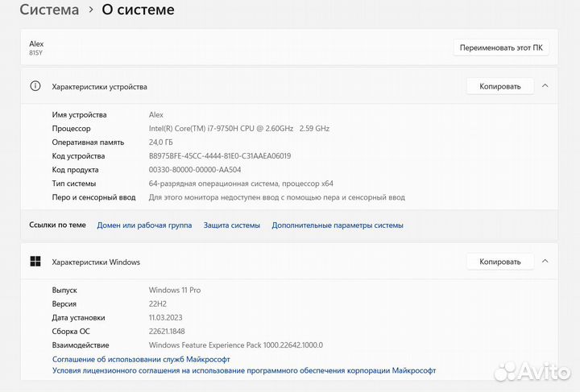Select the 22H2 version value

tap(158, 303)
